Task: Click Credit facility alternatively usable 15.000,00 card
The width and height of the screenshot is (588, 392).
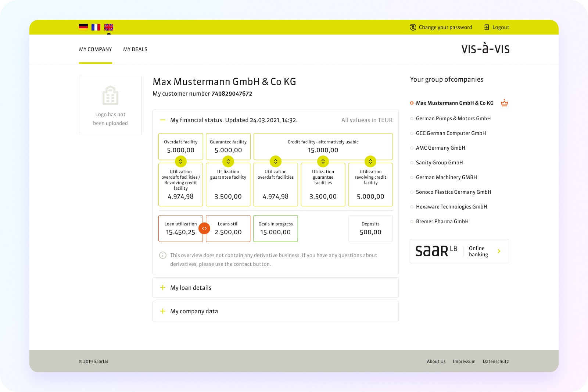Action: (323, 146)
